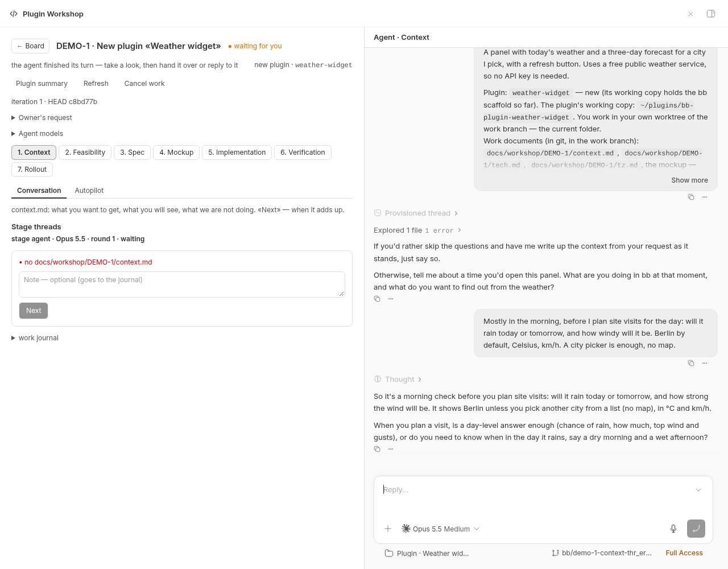Expand the work journal section
This screenshot has width=728, height=569.
pos(35,338)
